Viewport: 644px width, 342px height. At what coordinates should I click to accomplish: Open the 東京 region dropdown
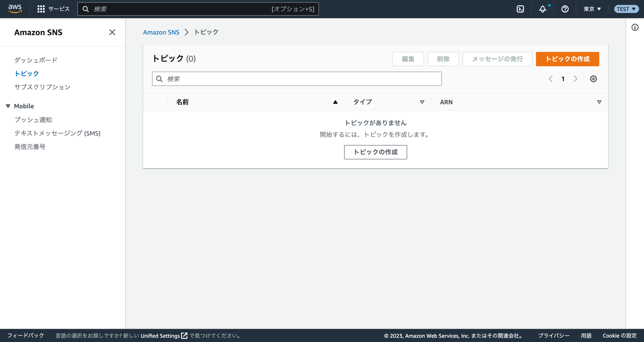point(592,9)
